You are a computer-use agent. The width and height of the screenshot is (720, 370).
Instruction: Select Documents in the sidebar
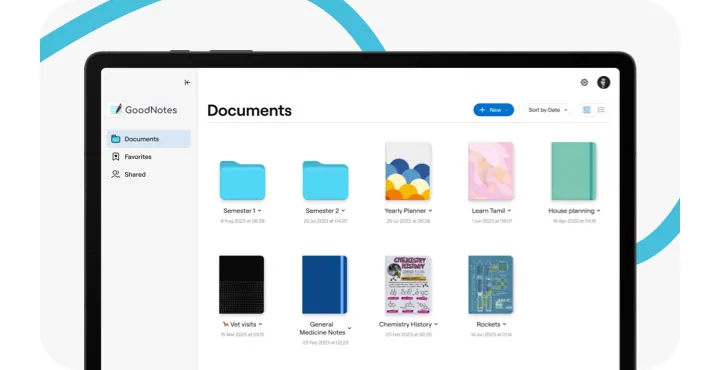tap(149, 139)
